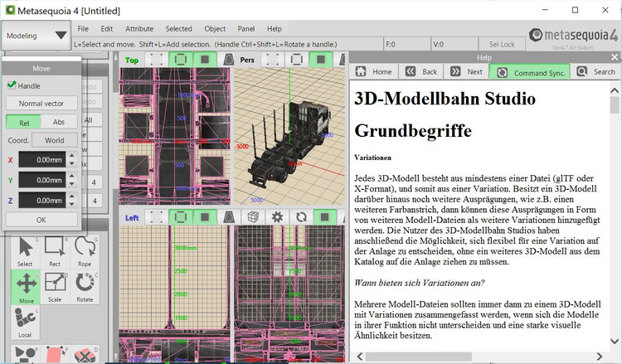Open the Edit menu
622x364 pixels.
[x=106, y=28]
